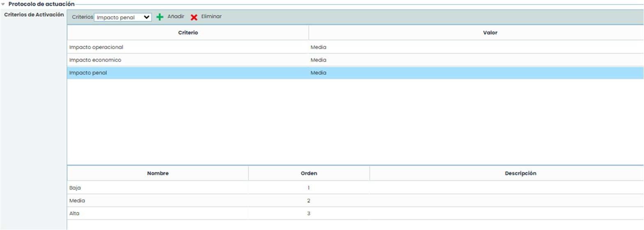Sort by the Valor column header
The width and height of the screenshot is (644, 230).
pyautogui.click(x=490, y=33)
